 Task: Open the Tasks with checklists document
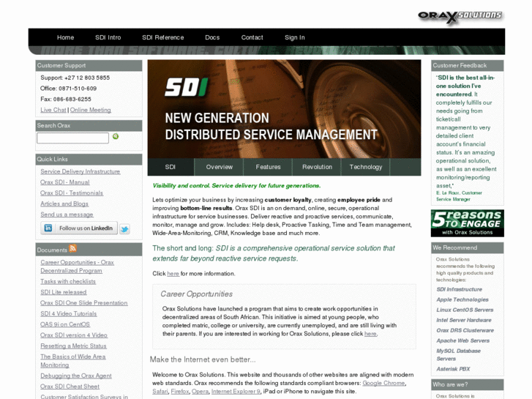(68, 282)
